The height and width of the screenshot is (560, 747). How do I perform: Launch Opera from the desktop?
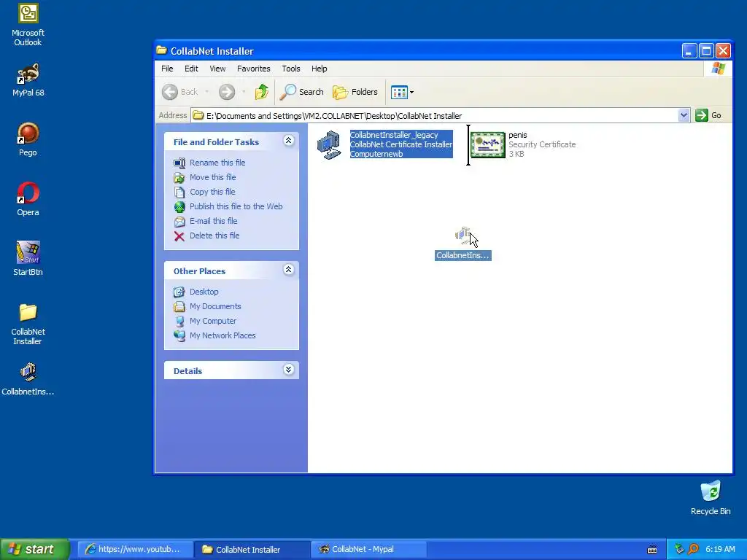click(28, 198)
